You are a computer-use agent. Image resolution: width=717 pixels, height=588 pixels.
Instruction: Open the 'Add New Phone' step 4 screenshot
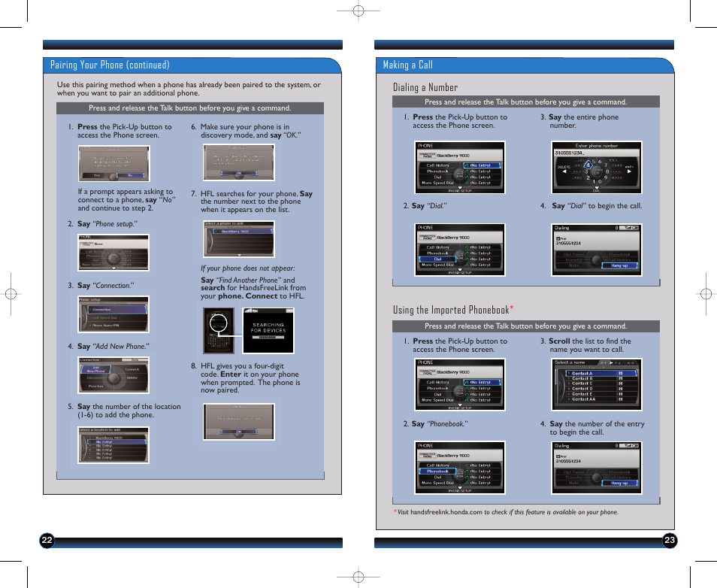pyautogui.click(x=113, y=375)
